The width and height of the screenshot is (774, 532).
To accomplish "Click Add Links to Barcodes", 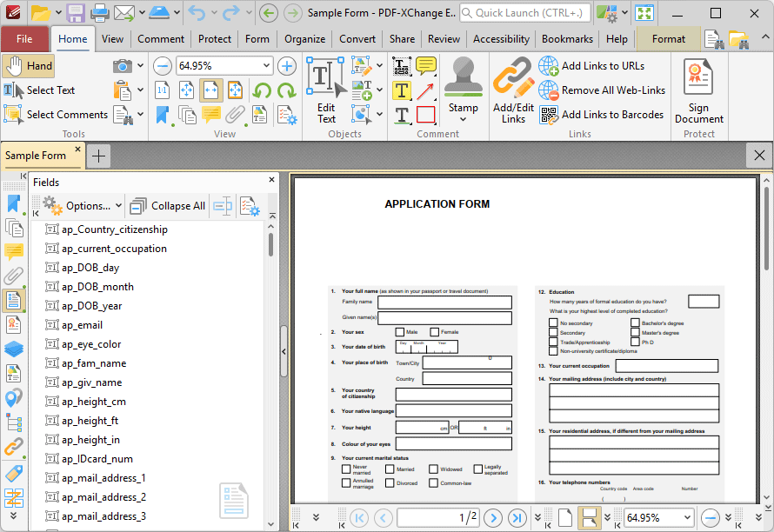I will pyautogui.click(x=601, y=115).
